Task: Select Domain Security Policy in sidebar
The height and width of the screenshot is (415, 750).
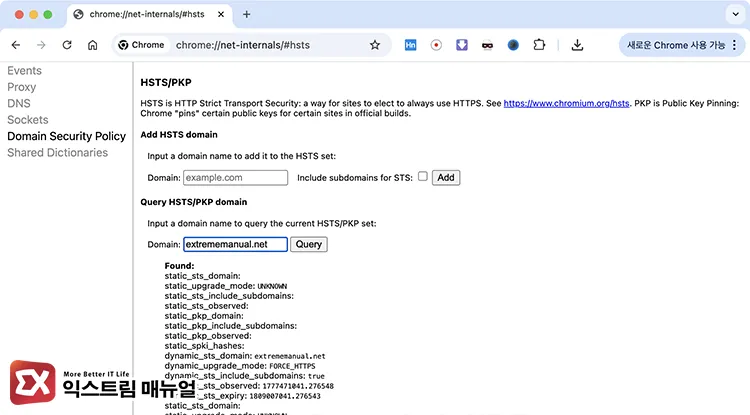Action: click(66, 136)
